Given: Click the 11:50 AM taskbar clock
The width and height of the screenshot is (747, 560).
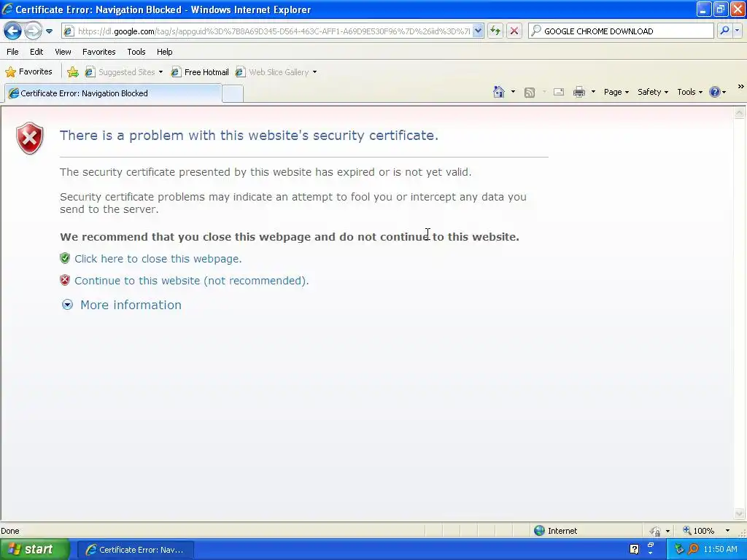Looking at the screenshot, I should (x=720, y=550).
